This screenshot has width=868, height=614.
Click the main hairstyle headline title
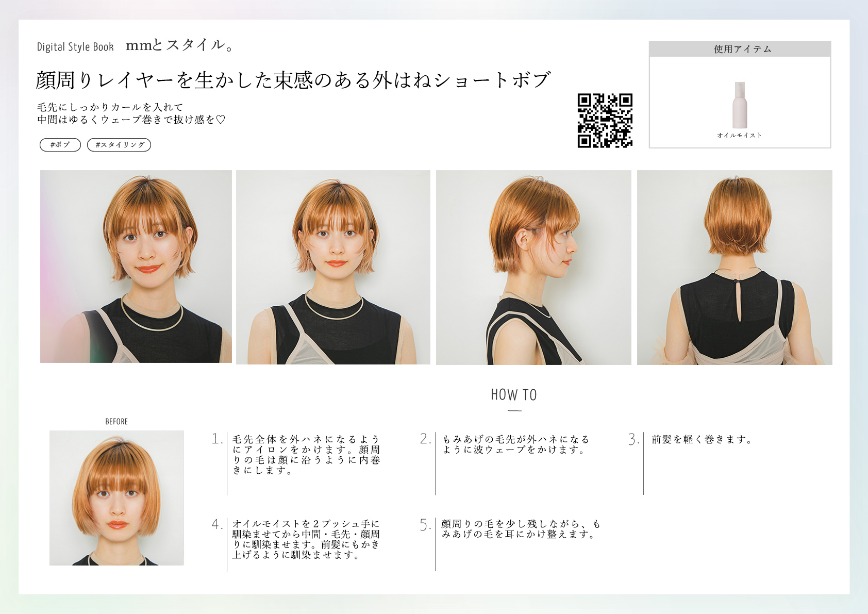click(293, 80)
